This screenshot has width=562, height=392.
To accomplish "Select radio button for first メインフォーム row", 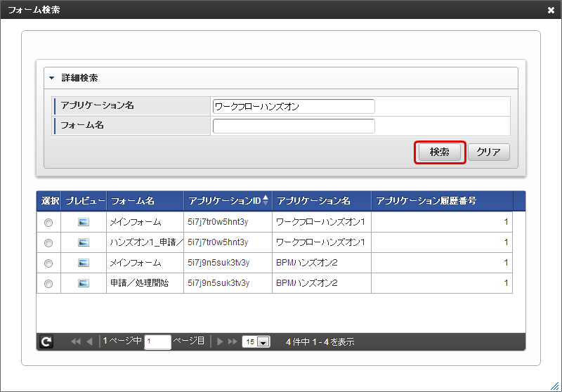I will 48,222.
